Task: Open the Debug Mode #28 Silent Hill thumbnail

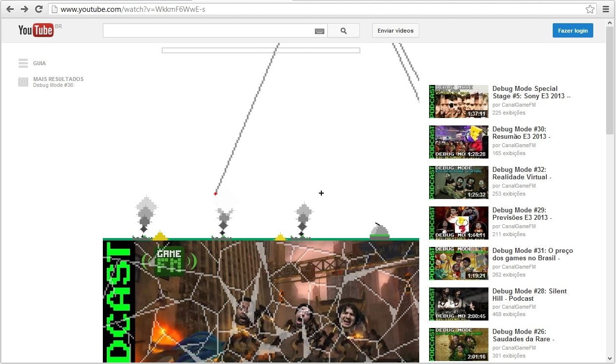Action: [x=458, y=303]
